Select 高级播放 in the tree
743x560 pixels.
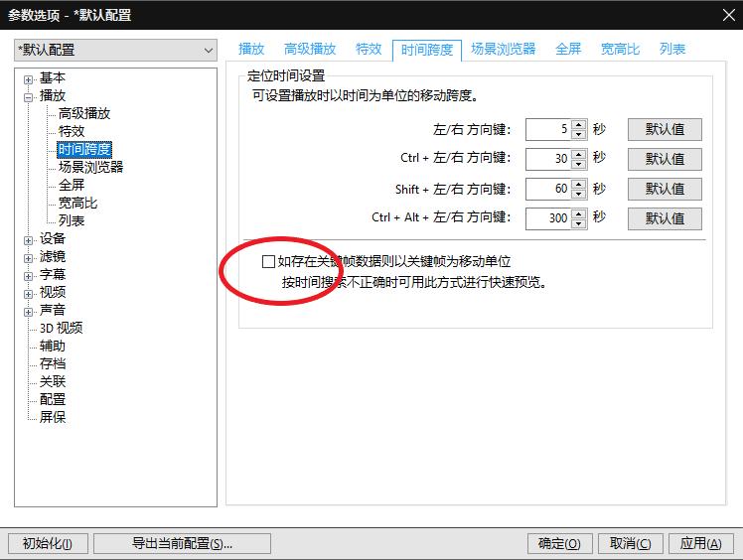(x=83, y=113)
